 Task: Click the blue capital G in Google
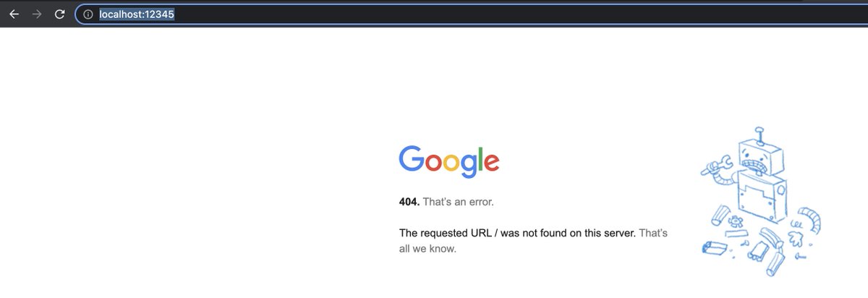click(412, 158)
